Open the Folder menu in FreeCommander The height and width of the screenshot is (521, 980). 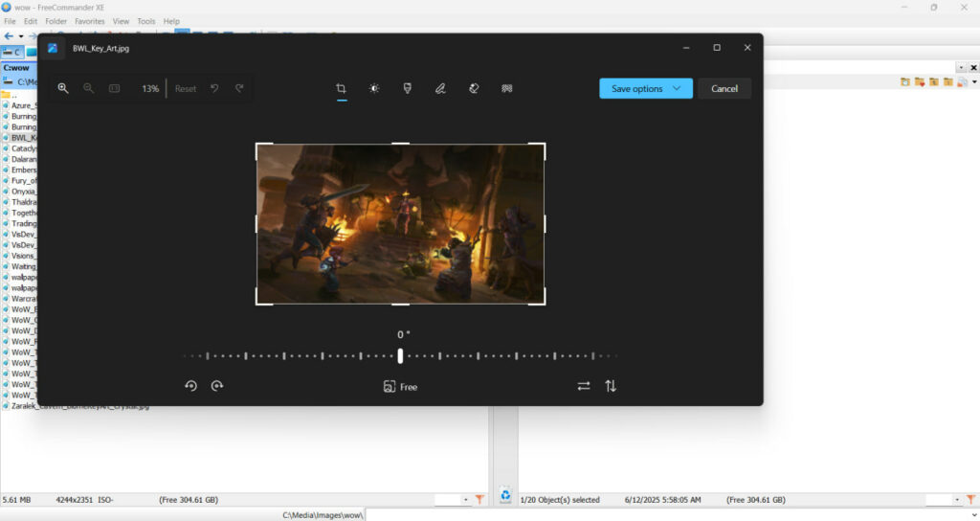point(56,21)
